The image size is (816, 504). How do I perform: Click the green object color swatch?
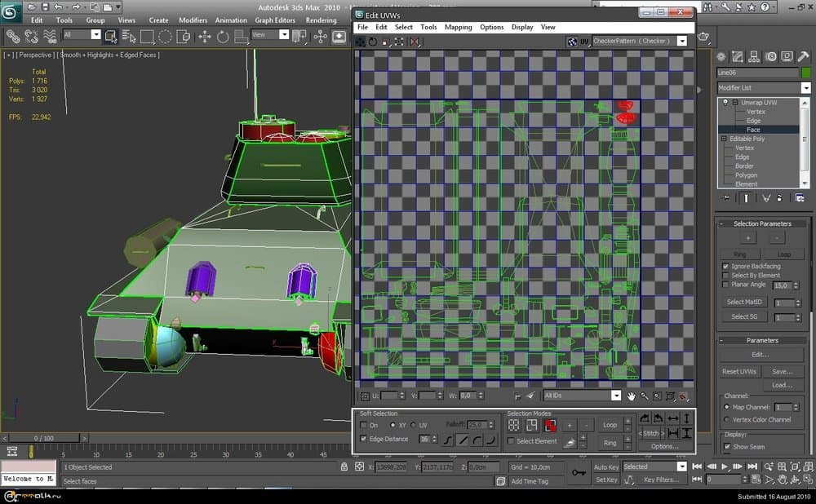pyautogui.click(x=805, y=73)
